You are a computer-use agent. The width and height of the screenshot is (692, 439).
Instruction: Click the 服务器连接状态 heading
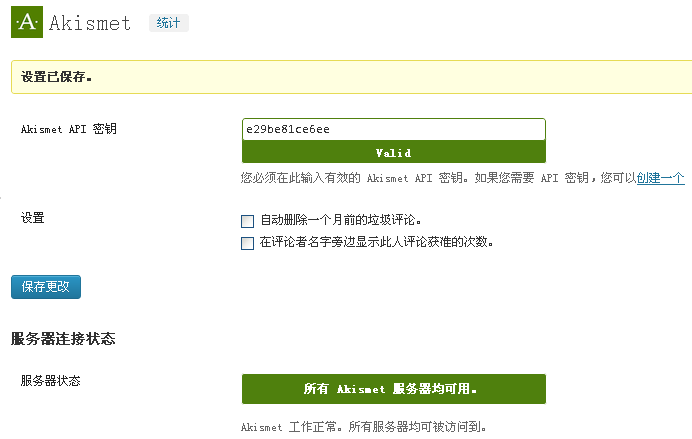click(63, 338)
